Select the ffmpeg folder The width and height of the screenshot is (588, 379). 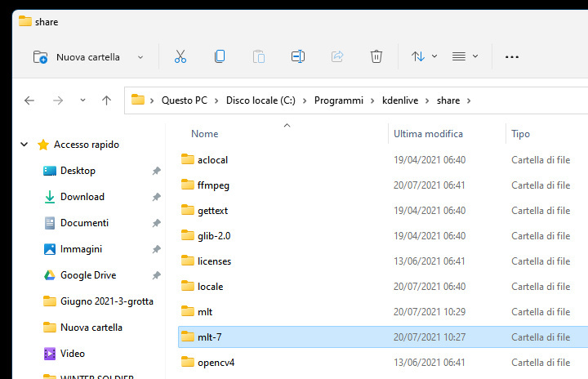tap(213, 185)
